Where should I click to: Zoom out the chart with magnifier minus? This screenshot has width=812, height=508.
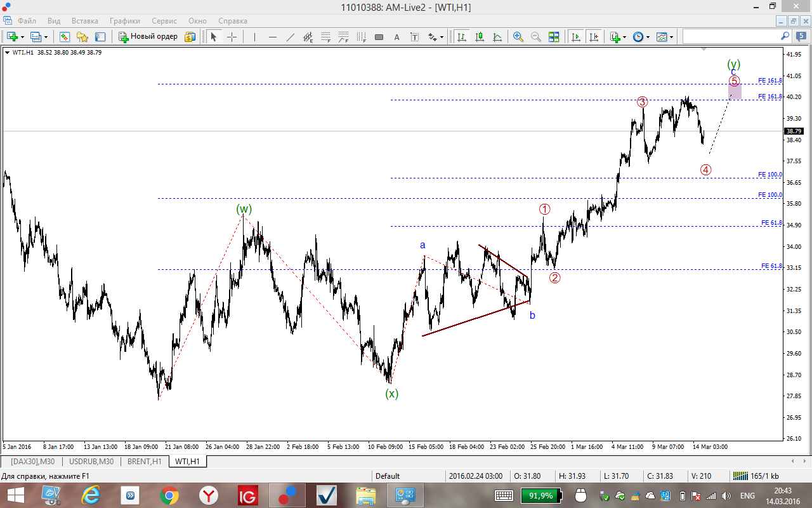(536, 37)
